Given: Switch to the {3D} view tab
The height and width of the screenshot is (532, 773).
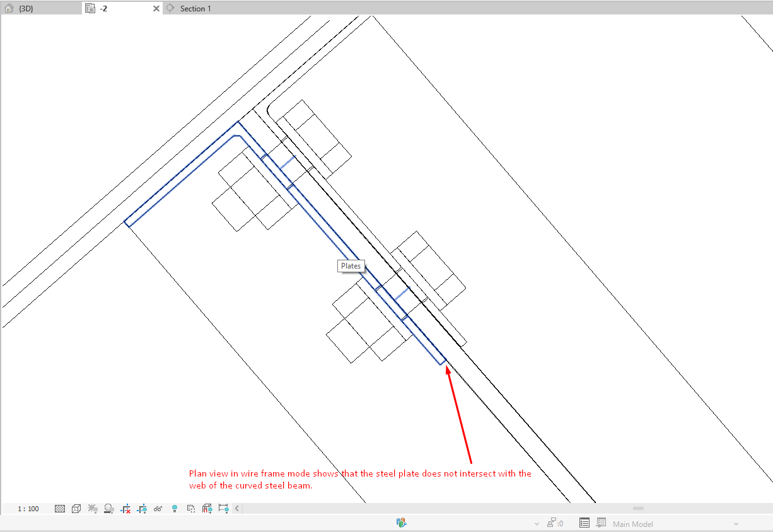Looking at the screenshot, I should [25, 8].
